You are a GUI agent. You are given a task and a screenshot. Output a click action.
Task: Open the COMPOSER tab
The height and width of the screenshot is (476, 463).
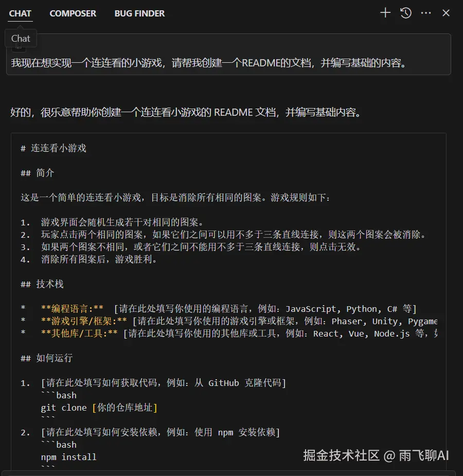[73, 13]
